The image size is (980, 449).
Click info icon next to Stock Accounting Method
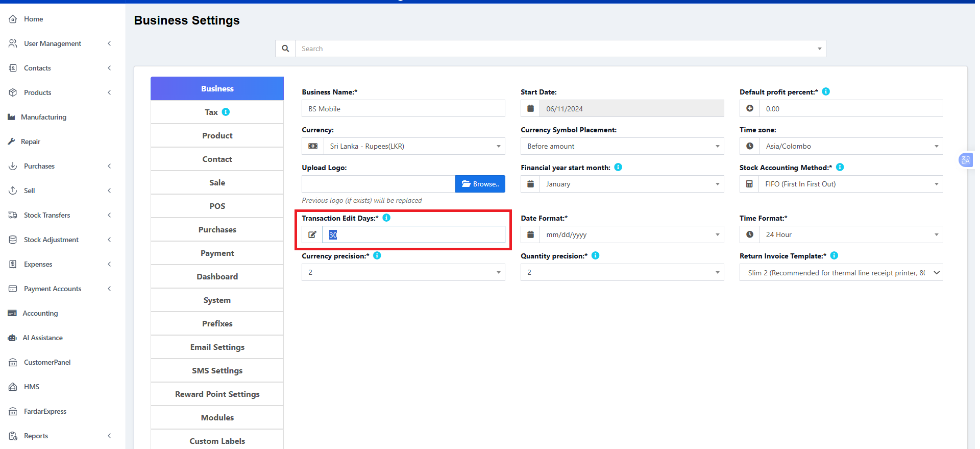click(x=840, y=167)
